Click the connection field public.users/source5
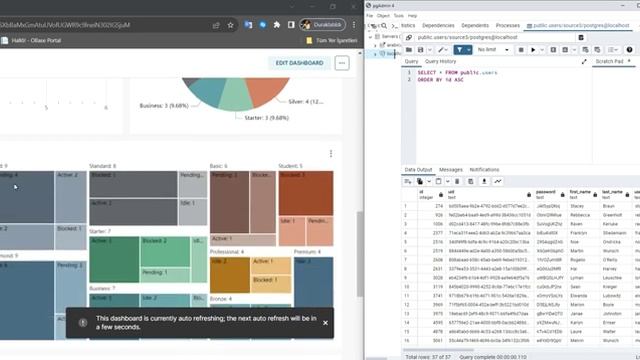This screenshot has width=640, height=360. (x=494, y=38)
